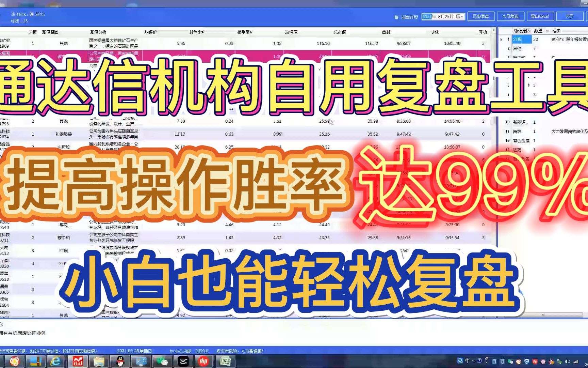Click the blue shield security tray icon

click(x=527, y=362)
